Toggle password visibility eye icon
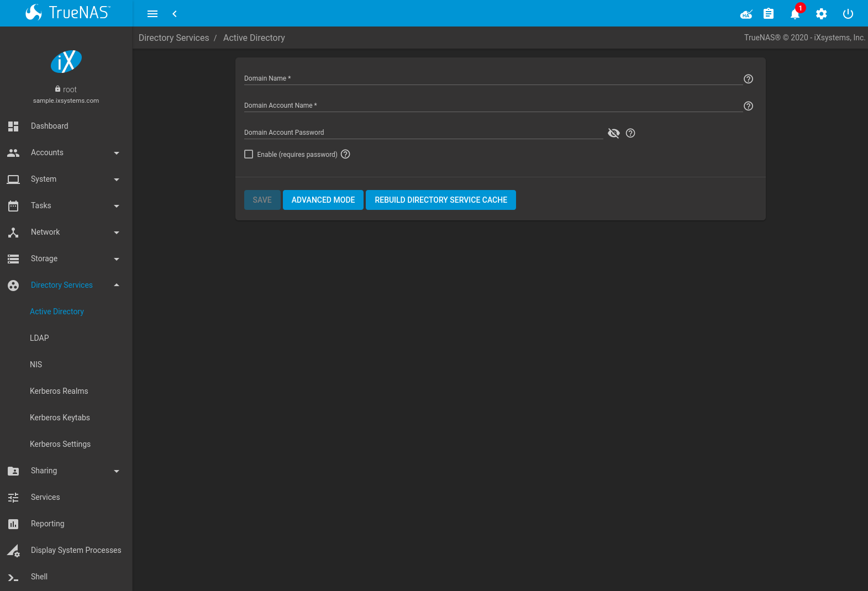868x591 pixels. [x=613, y=133]
